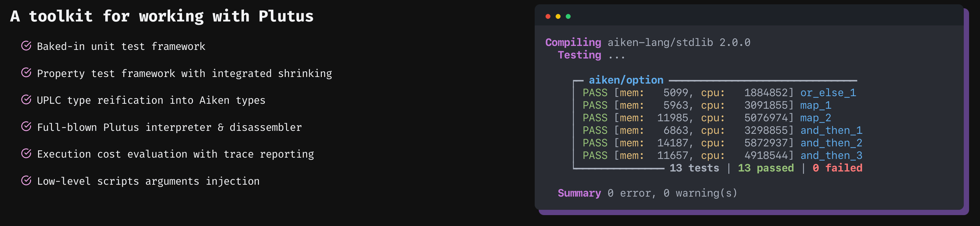Click the or_else_1 test name
Image resolution: width=980 pixels, height=226 pixels.
click(x=828, y=93)
